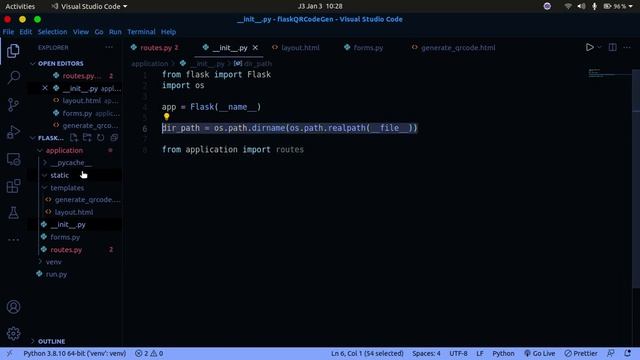Viewport: 640px width, 360px height.
Task: Open the Source Control view
Action: pos(13,105)
